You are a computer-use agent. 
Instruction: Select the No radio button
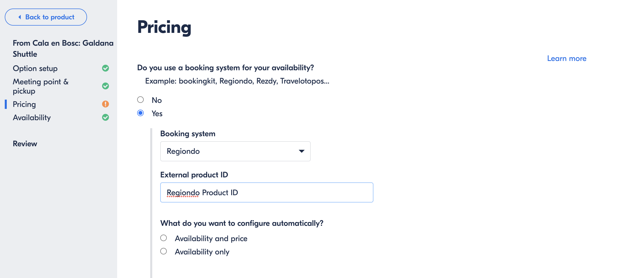(140, 100)
